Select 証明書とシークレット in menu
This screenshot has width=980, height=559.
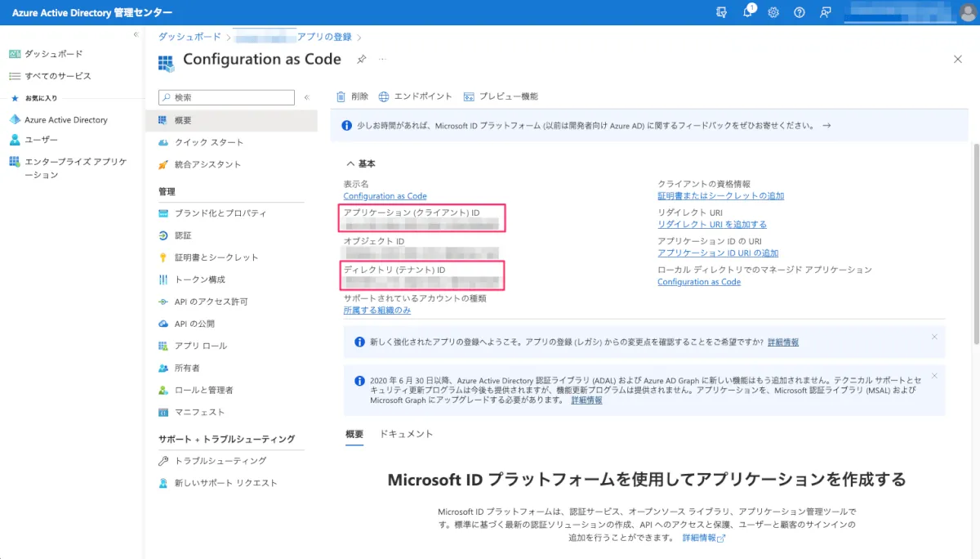click(x=216, y=257)
